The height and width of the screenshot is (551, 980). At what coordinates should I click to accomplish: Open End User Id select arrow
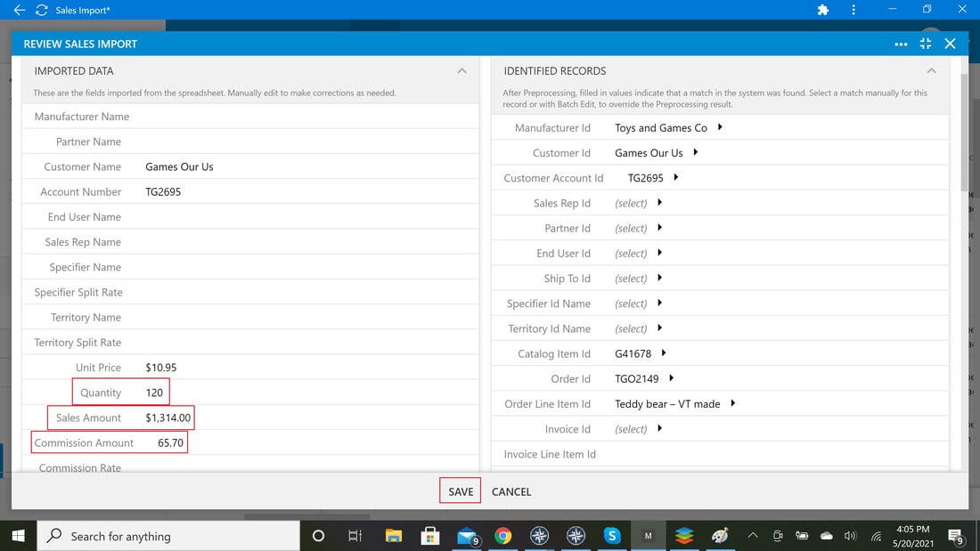659,253
